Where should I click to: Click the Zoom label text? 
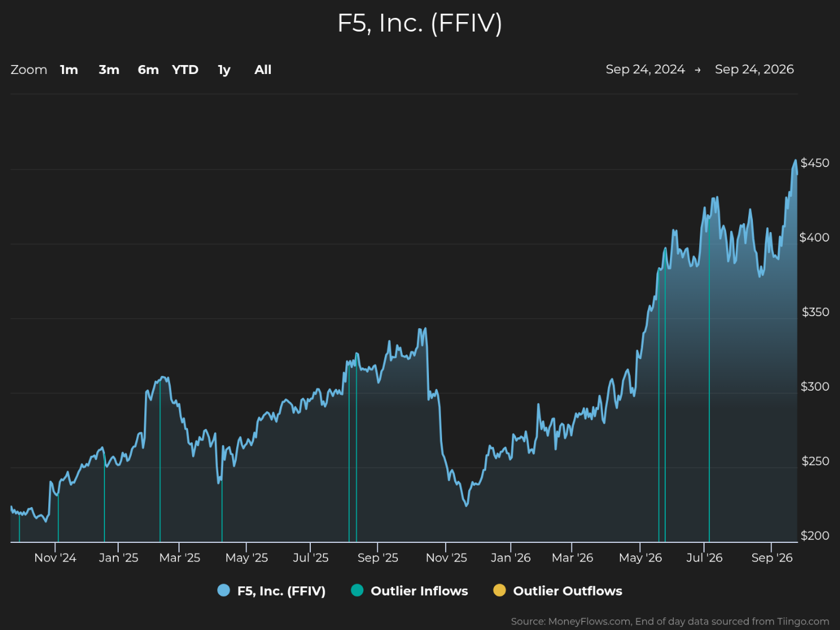(29, 70)
